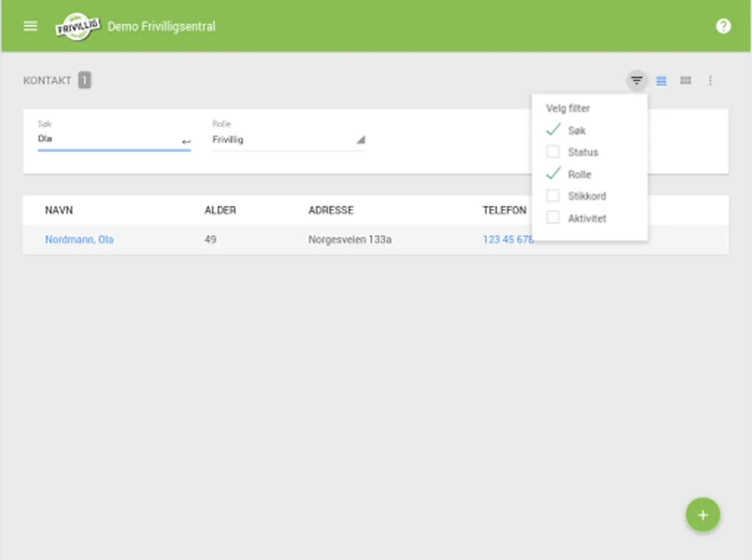
Task: Click phone number 123 45 678
Action: (508, 240)
